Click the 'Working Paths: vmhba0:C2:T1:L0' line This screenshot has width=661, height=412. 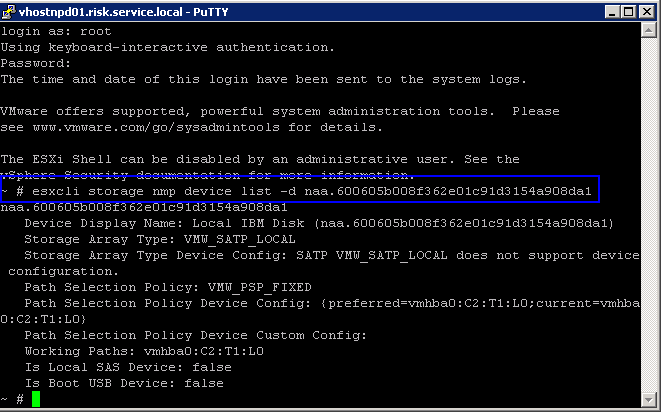(144, 351)
